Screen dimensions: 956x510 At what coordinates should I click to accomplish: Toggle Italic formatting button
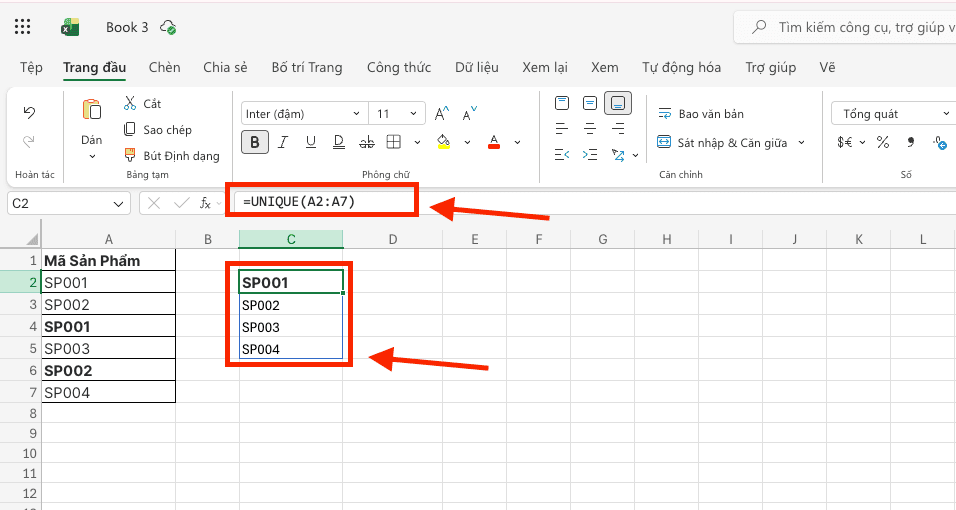point(284,142)
